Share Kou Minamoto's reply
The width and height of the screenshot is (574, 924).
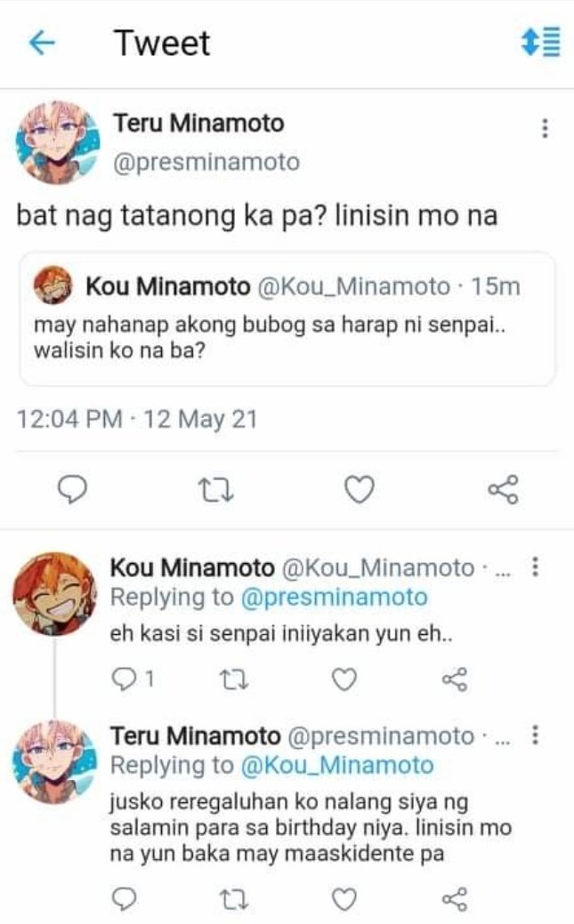pos(455,679)
